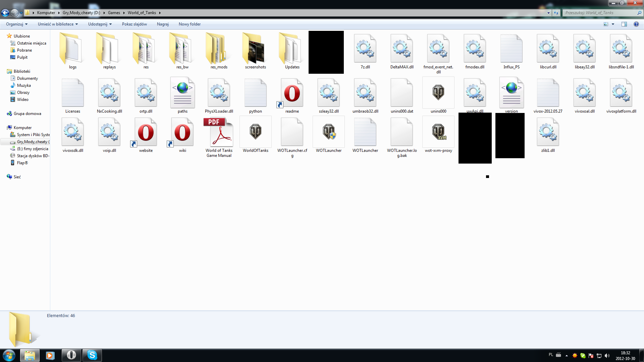Select the World of Tanks Game Manual PDF
Image resolution: width=644 pixels, height=362 pixels.
[219, 137]
